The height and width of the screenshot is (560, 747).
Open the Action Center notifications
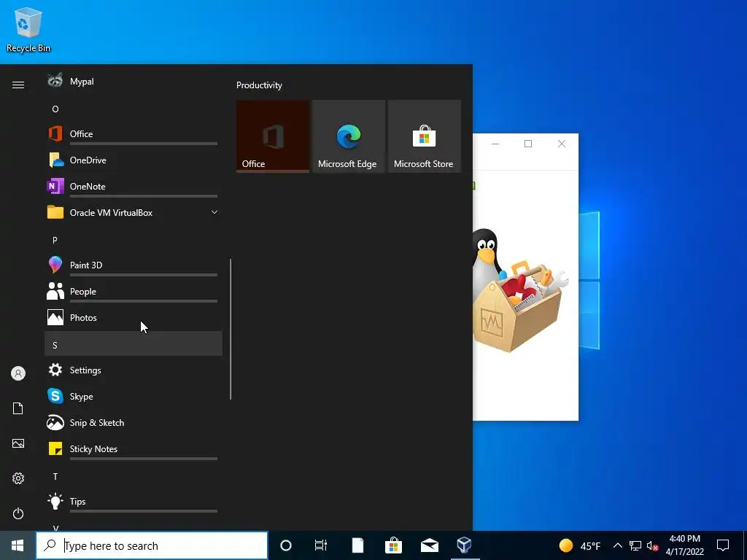pyautogui.click(x=723, y=545)
